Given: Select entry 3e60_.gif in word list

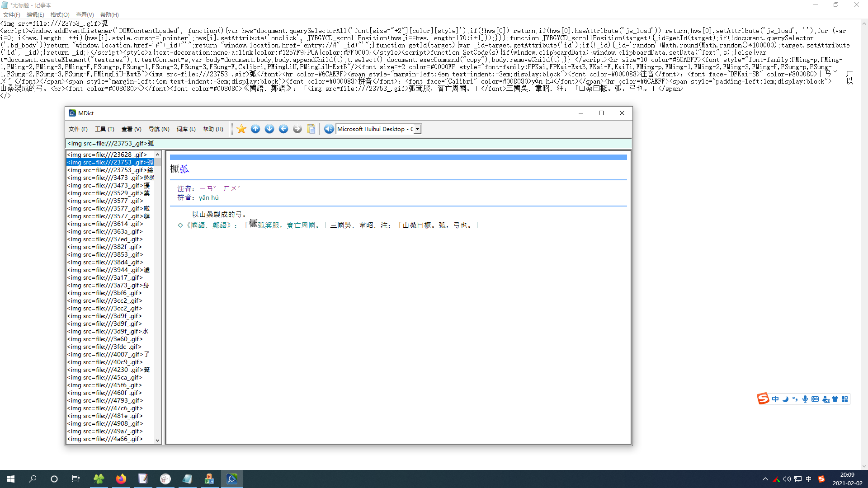Looking at the screenshot, I should (x=110, y=339).
